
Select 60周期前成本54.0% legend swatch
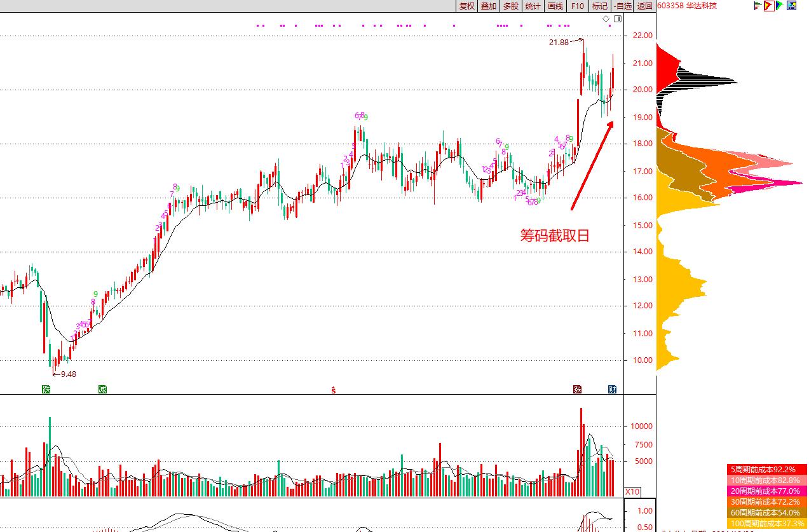click(x=766, y=512)
